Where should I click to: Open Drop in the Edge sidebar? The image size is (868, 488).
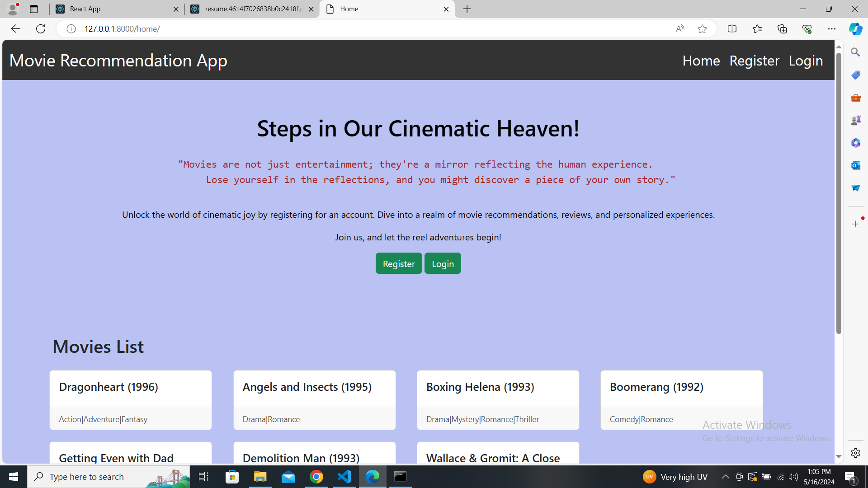click(x=855, y=188)
